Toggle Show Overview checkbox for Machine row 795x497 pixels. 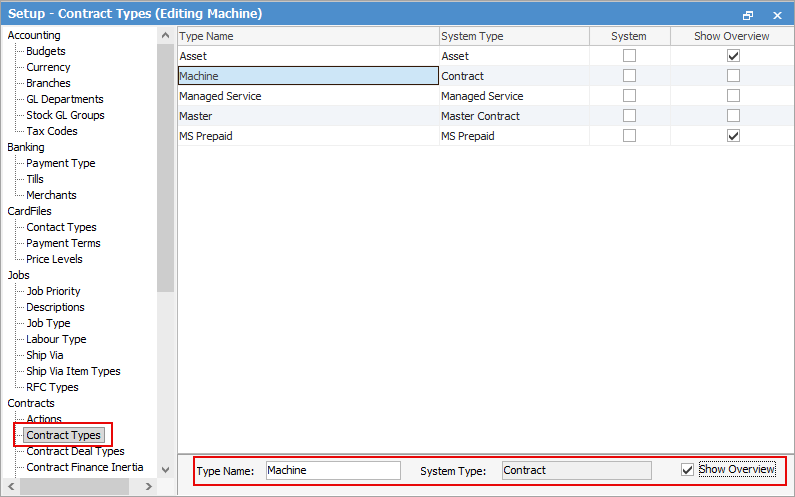(733, 76)
